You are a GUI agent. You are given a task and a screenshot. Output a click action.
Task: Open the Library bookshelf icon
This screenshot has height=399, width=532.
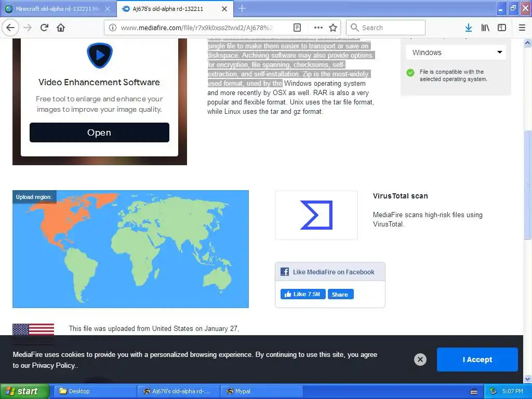click(x=485, y=28)
